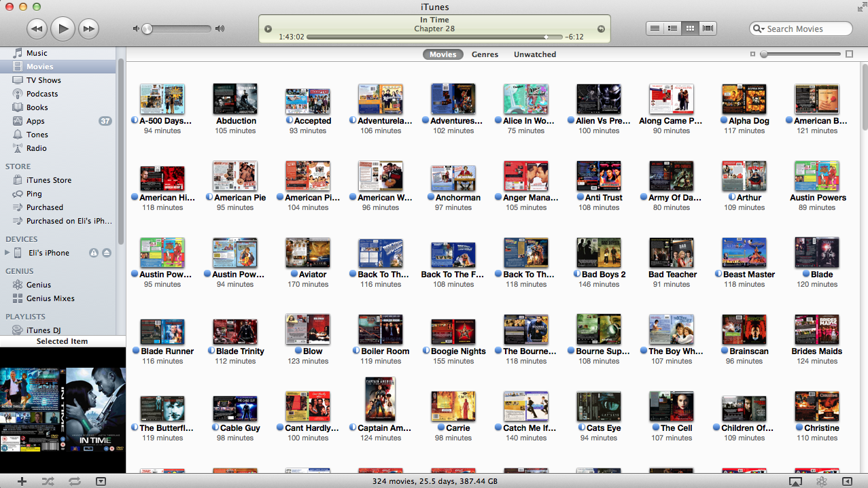Click the Next (fast forward) button
The width and height of the screenshot is (868, 488).
pos(88,29)
